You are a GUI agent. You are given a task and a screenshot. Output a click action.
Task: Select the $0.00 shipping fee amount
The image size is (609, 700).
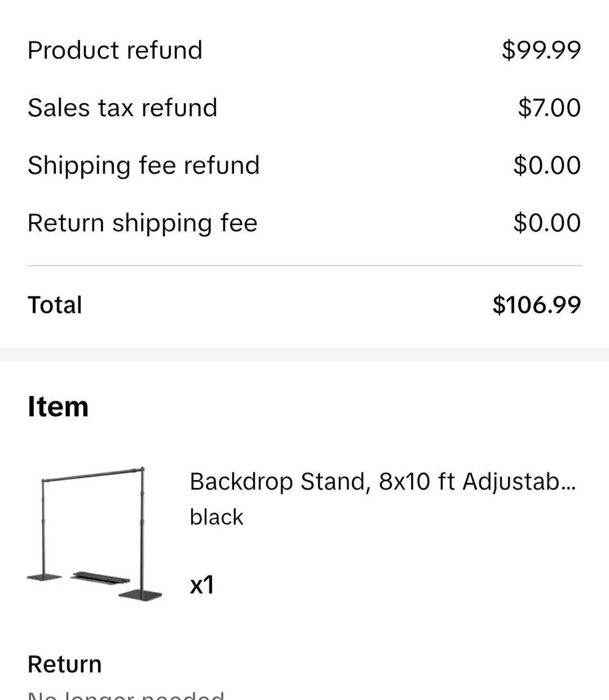click(547, 164)
